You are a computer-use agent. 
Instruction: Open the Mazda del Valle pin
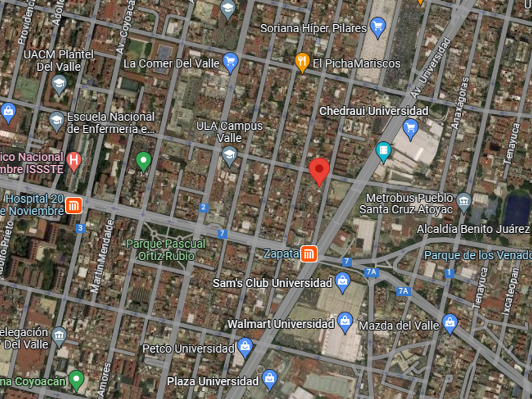[450, 325]
